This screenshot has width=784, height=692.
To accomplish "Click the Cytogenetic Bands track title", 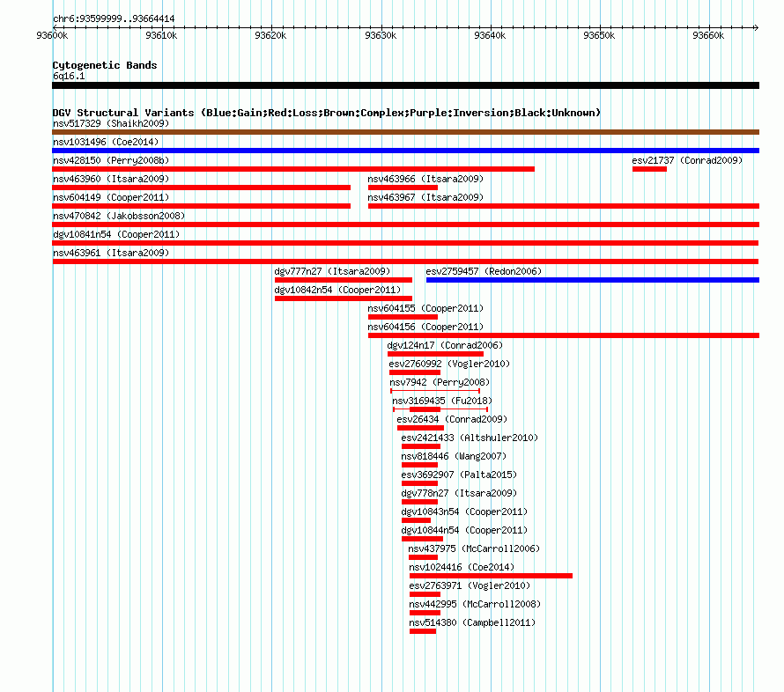I will [x=105, y=65].
